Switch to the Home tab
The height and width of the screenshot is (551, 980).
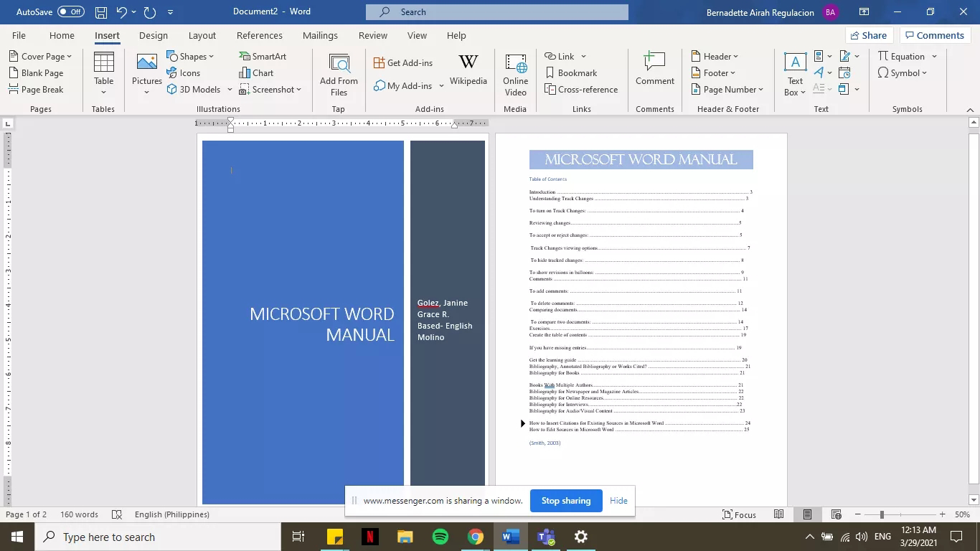pos(62,35)
